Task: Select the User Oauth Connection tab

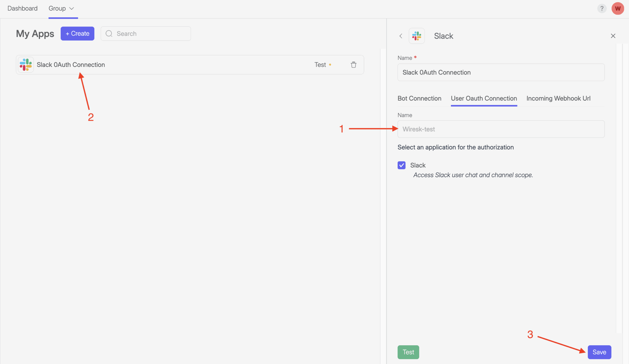Action: click(x=484, y=98)
